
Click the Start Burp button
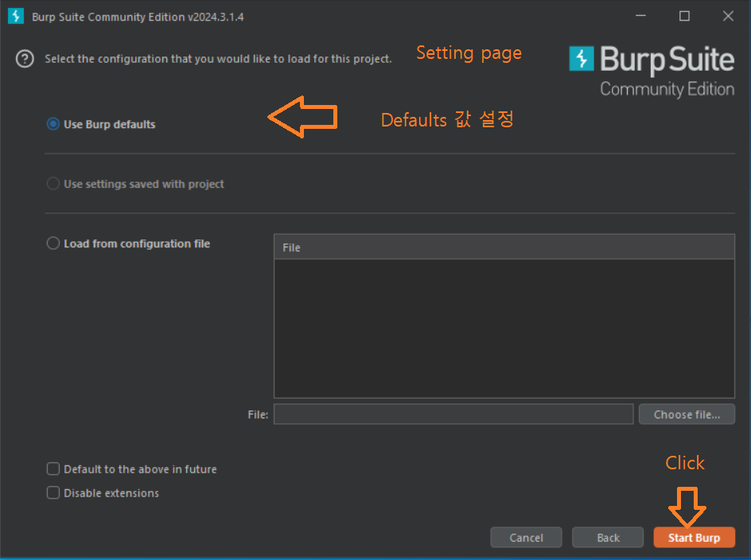click(694, 538)
